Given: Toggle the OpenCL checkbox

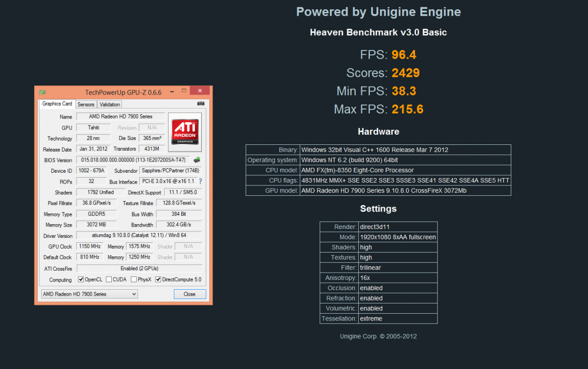Looking at the screenshot, I should point(81,279).
